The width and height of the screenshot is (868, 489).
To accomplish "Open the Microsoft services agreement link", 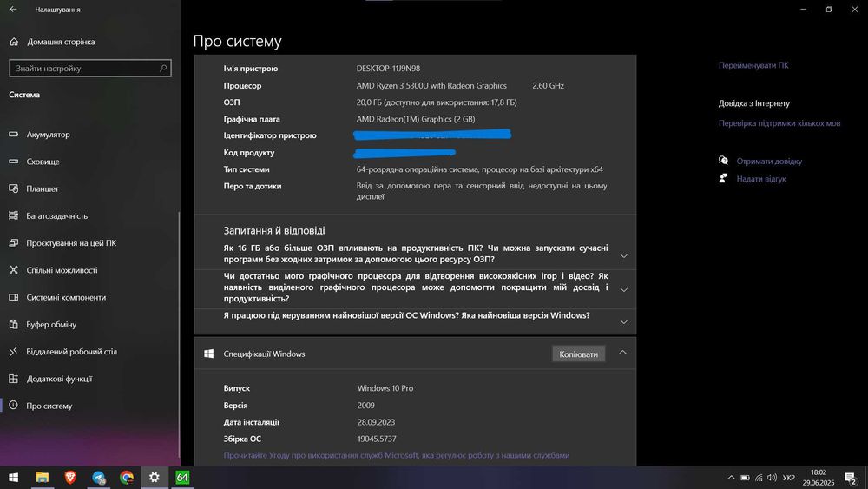I will [397, 455].
